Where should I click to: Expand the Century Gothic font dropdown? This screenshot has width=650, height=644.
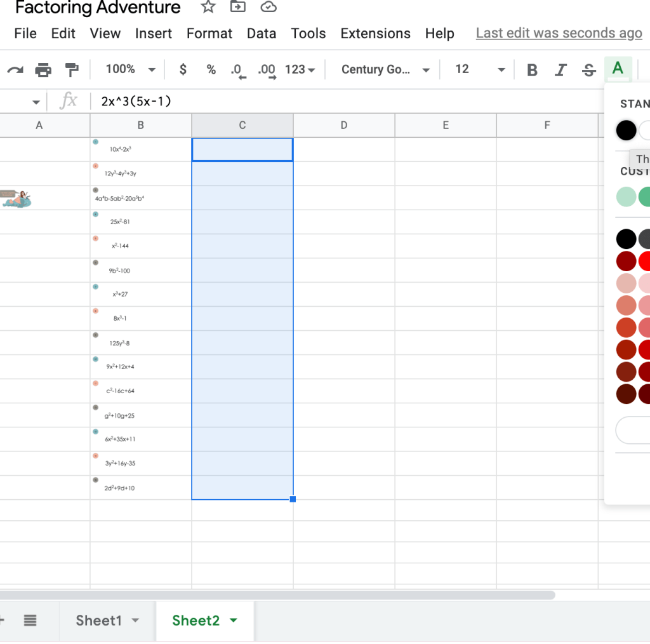(385, 70)
